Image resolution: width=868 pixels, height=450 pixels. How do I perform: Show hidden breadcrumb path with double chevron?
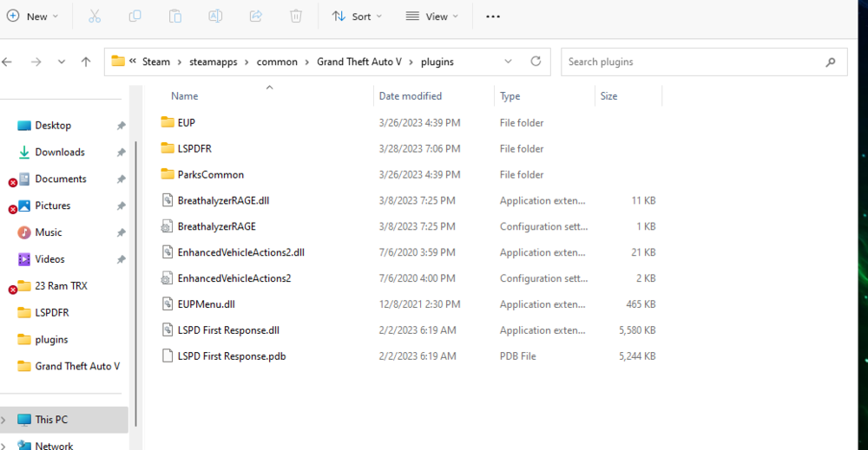point(133,62)
